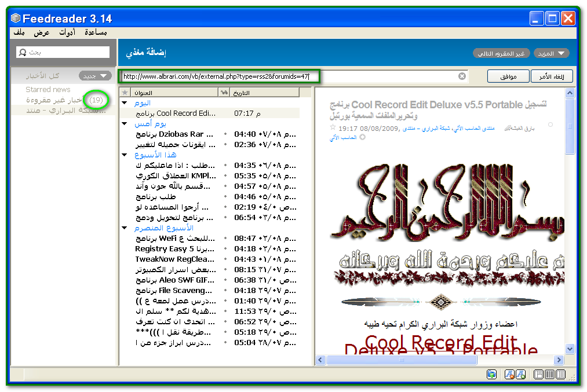Click the feed URL input field

pyautogui.click(x=293, y=76)
